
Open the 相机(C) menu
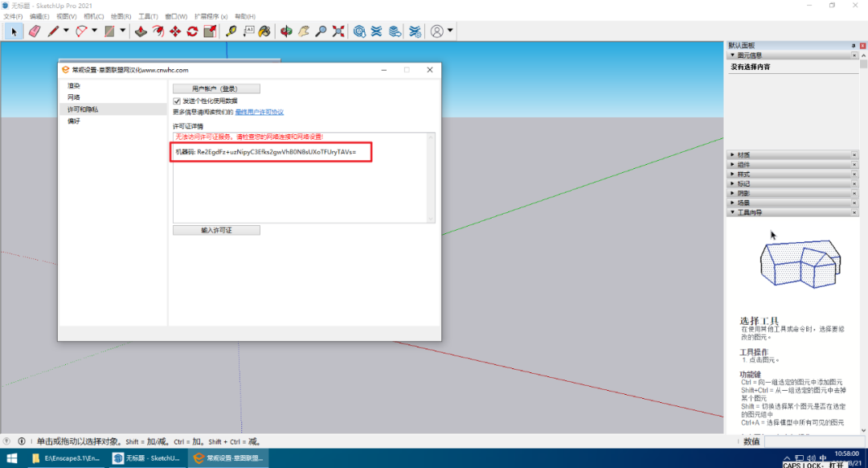pyautogui.click(x=93, y=16)
